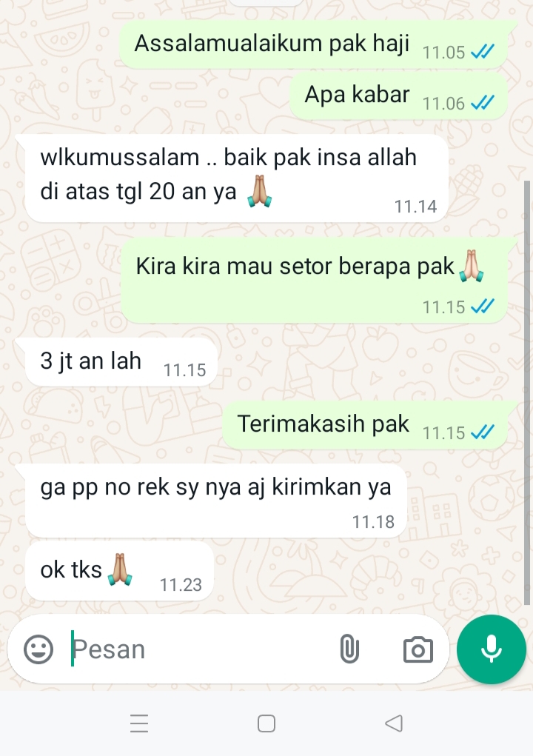Tap the paperclip attachment icon
The image size is (533, 756).
pos(349,649)
